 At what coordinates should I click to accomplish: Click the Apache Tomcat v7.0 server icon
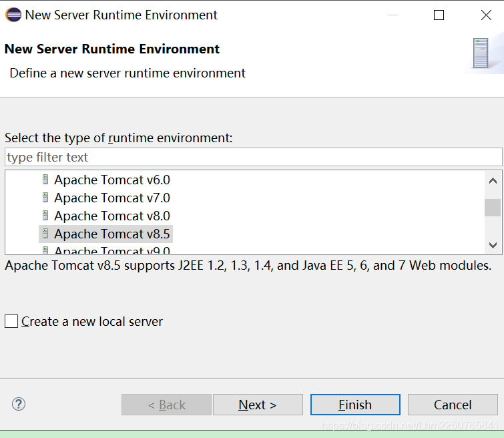45,198
